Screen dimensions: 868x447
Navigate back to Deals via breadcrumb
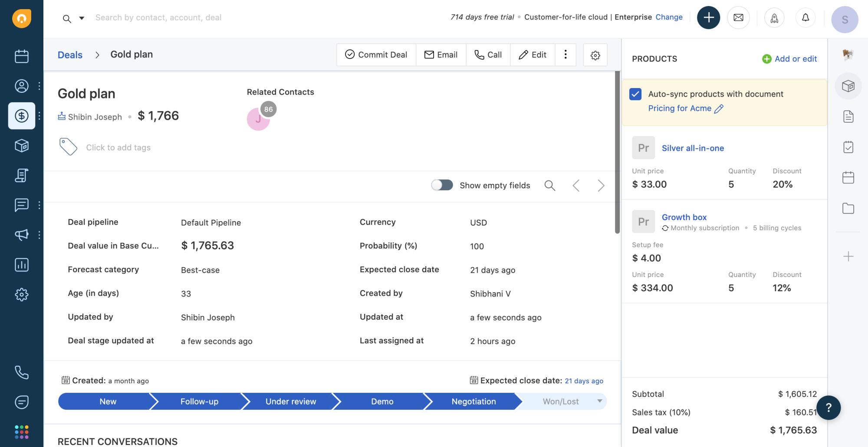pos(70,55)
